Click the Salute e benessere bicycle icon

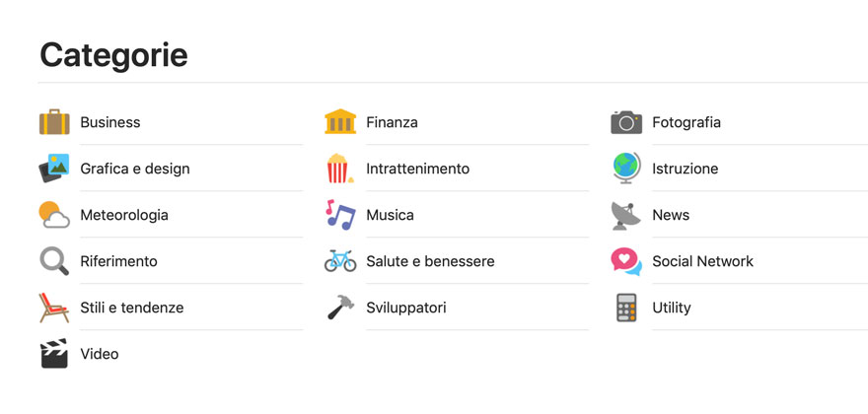pyautogui.click(x=340, y=261)
